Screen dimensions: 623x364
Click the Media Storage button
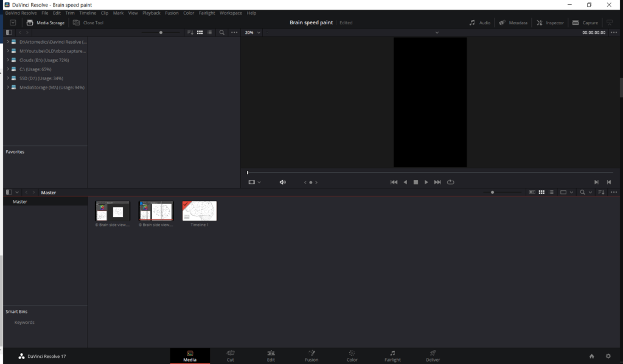[46, 22]
